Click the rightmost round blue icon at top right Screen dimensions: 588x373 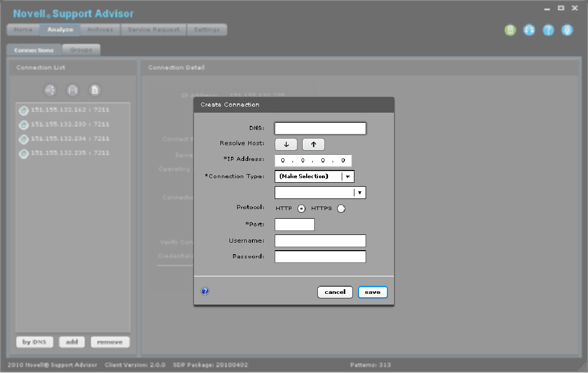pos(567,30)
